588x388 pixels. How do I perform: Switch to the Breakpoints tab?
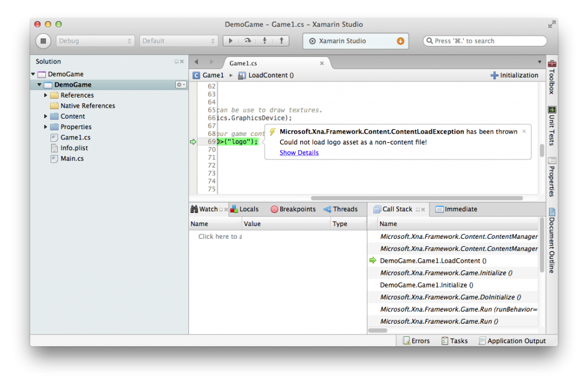293,209
